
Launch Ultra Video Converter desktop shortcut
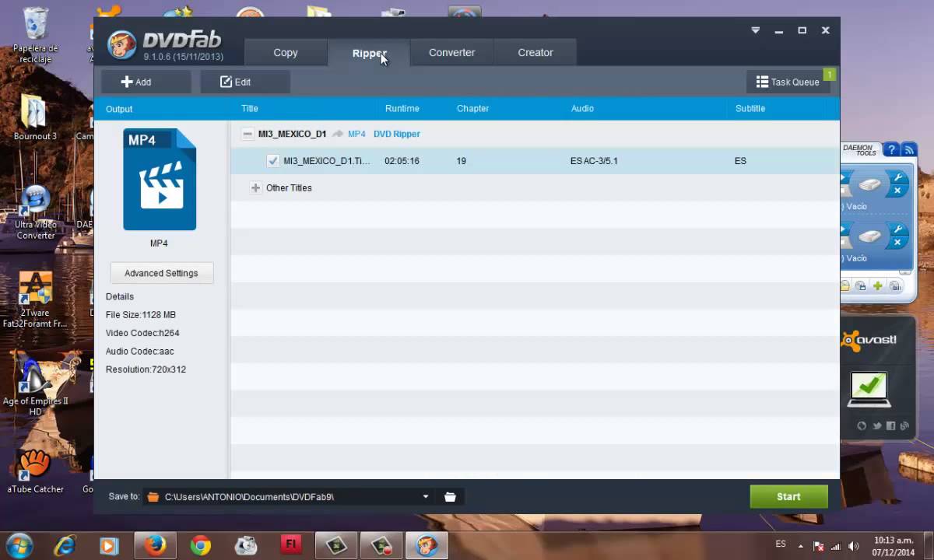click(35, 212)
